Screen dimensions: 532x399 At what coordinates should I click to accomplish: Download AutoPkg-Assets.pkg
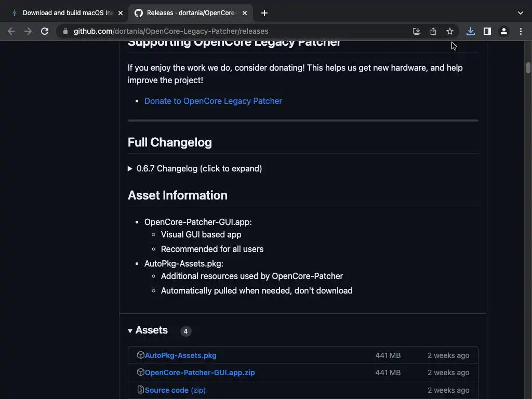[x=180, y=355]
